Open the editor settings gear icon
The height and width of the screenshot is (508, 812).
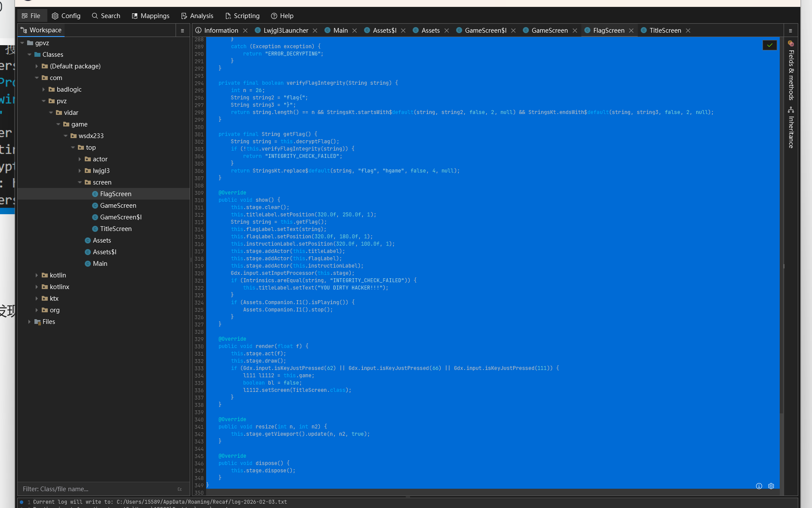click(x=771, y=486)
